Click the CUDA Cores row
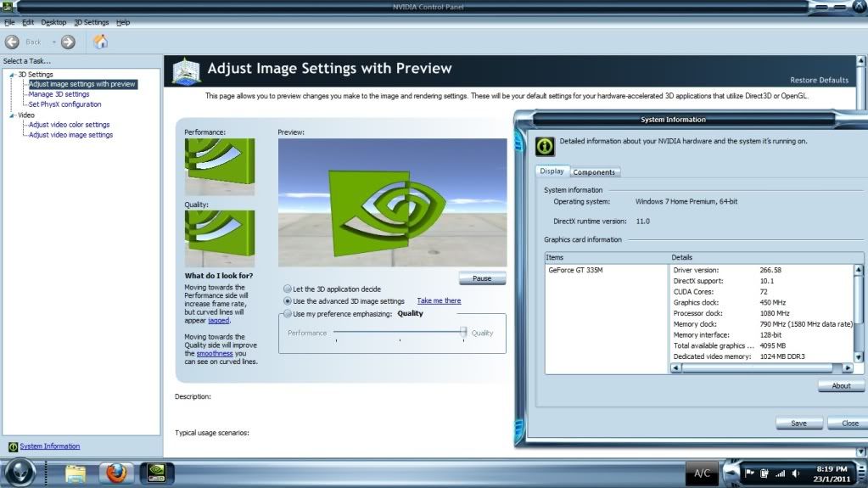Screen dimensions: 868x488 (x=762, y=292)
